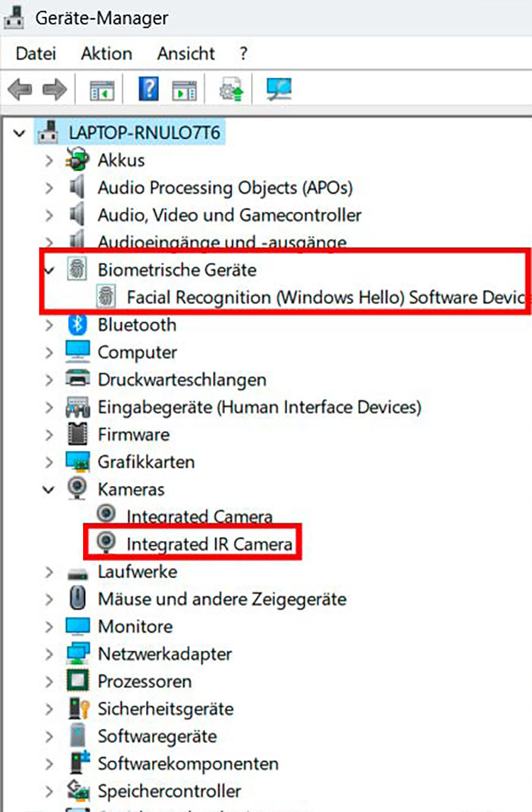Open Help via the question mark icon

tap(147, 88)
